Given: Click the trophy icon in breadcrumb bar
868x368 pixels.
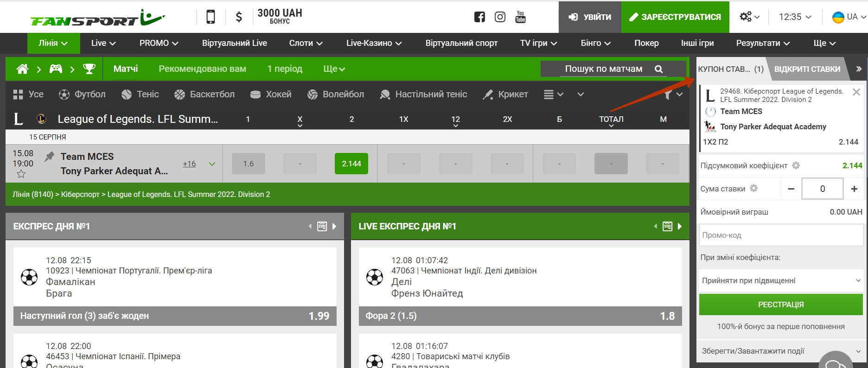Looking at the screenshot, I should (x=89, y=69).
